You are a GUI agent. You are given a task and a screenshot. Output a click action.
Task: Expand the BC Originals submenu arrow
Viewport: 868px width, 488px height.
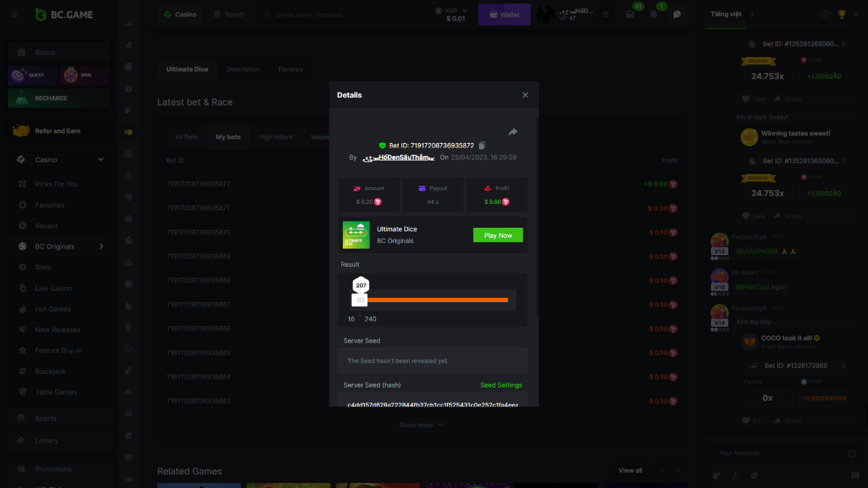[101, 247]
